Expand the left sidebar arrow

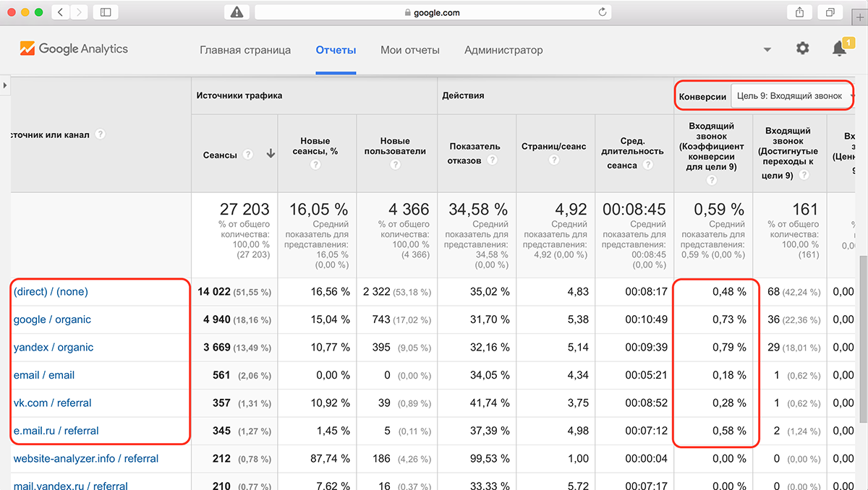(x=5, y=86)
